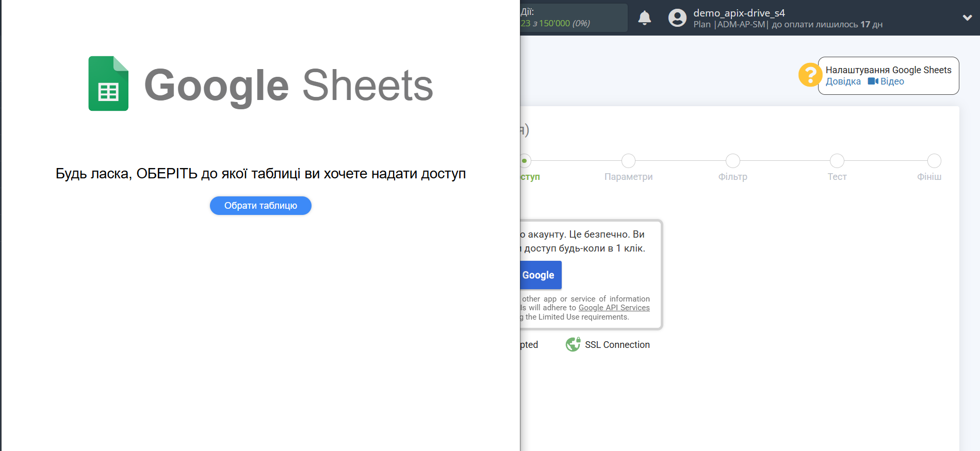Click the 'Google Sheets' title text

pos(289,86)
